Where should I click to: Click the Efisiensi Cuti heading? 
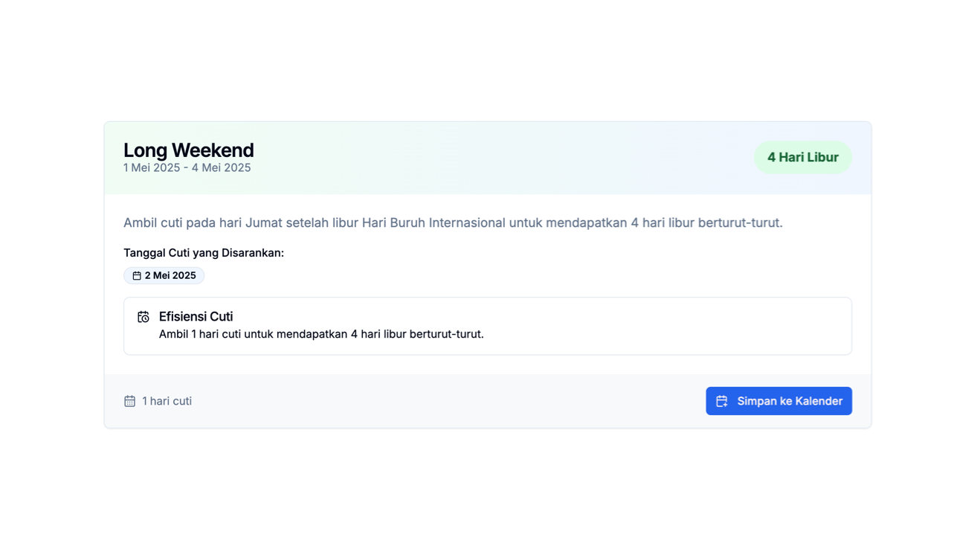196,316
